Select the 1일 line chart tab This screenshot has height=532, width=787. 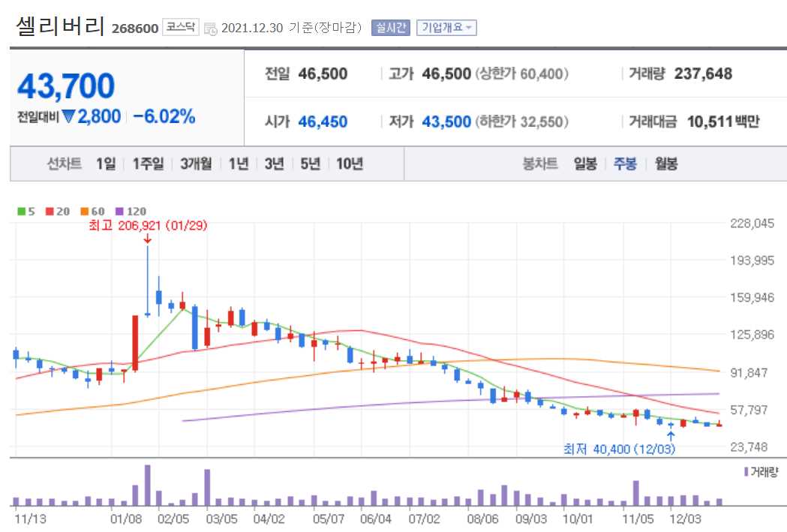(106, 164)
